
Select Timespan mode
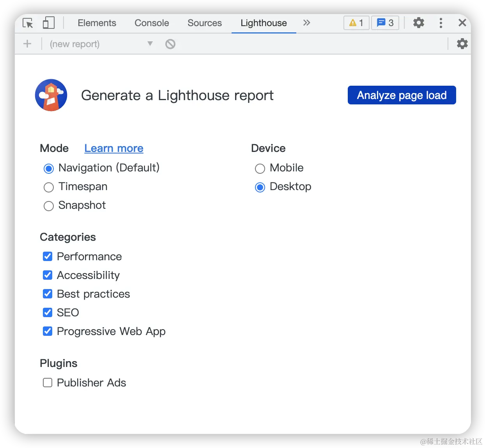coord(49,187)
